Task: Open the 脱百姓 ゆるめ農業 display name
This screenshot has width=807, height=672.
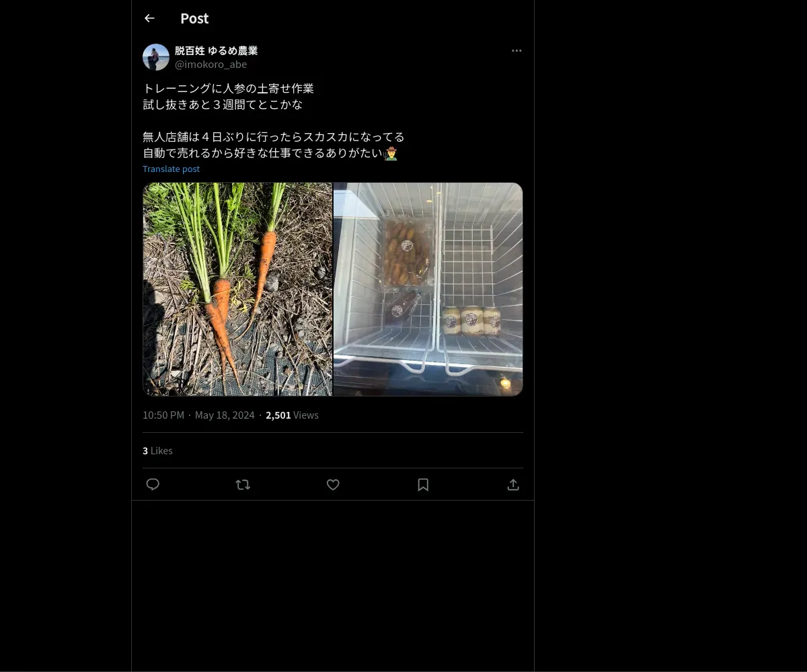Action: click(216, 50)
